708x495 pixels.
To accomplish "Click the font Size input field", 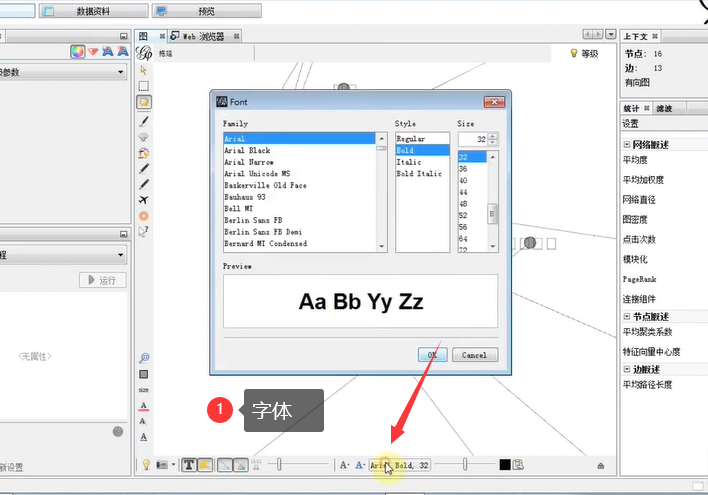I will 473,139.
